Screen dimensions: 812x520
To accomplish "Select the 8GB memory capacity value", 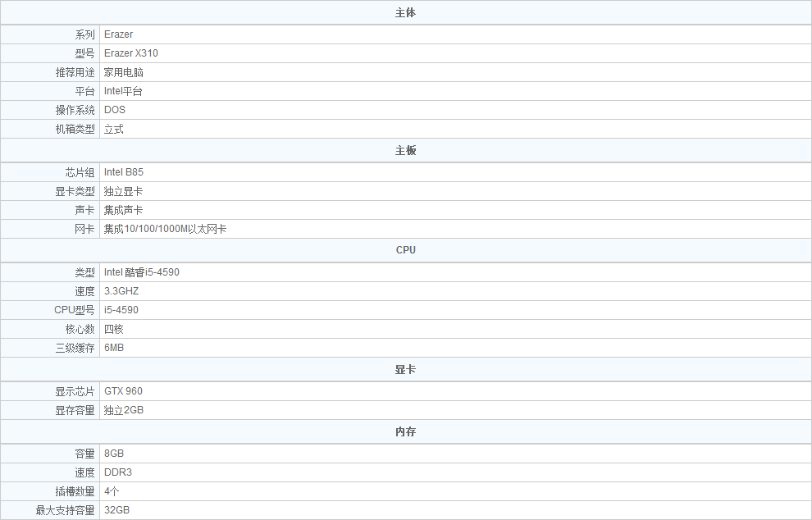I will [x=114, y=454].
